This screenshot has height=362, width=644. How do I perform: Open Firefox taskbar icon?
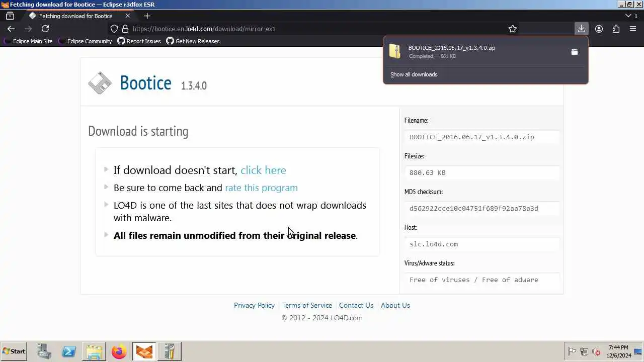(119, 351)
